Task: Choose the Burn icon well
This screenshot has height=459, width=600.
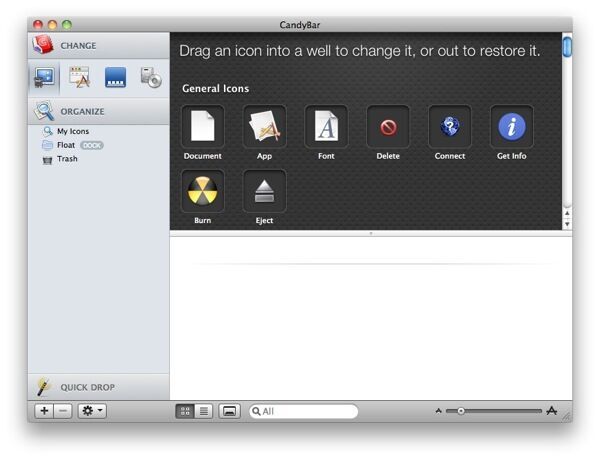Action: [202, 191]
